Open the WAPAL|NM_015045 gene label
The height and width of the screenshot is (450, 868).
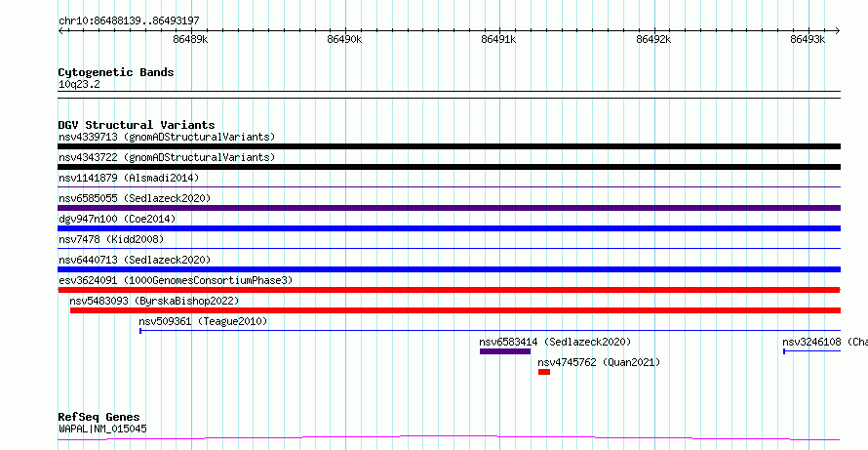(x=102, y=429)
